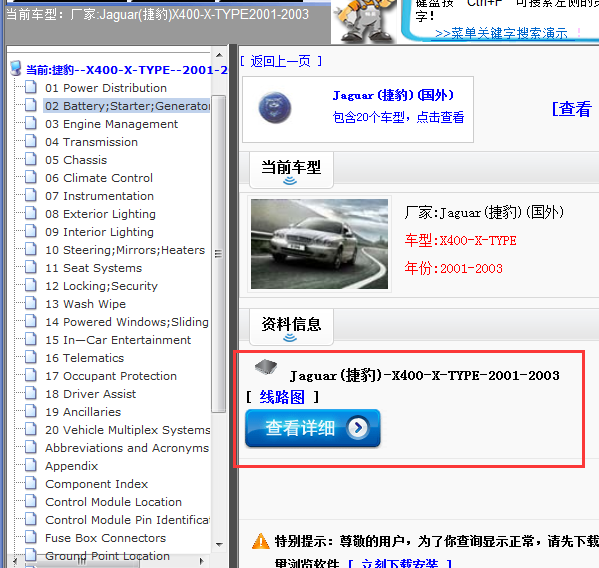This screenshot has height=568, width=599.
Task: Click page icon beside 03 Engine Management
Action: click(31, 123)
